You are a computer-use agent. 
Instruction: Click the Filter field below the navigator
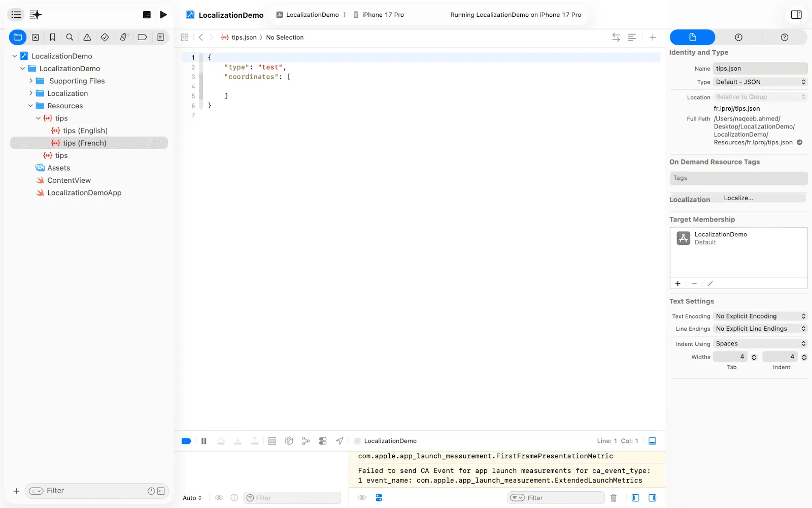coord(66,491)
